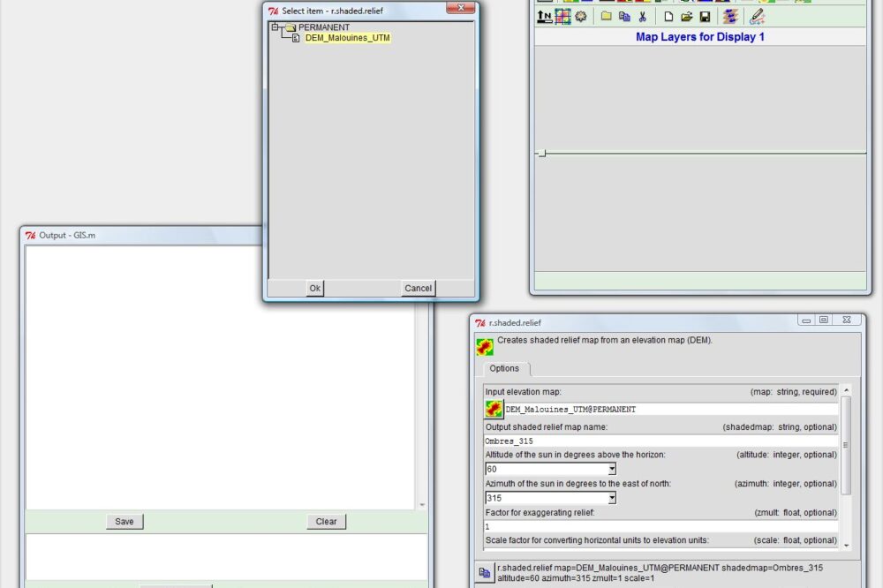This screenshot has width=883, height=588.
Task: Click the r.shaded.relief options vertical scrollbar
Action: click(846, 446)
